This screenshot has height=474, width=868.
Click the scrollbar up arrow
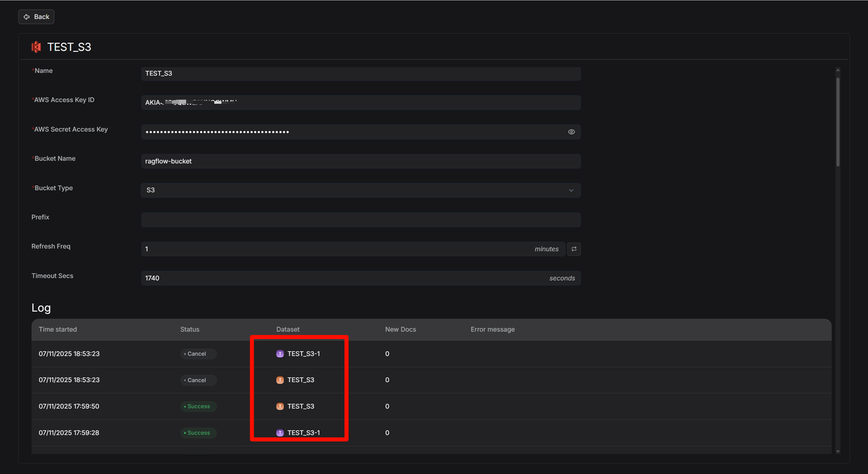pos(837,70)
